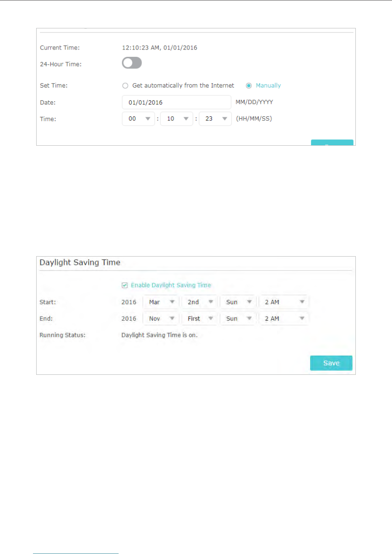Viewport: 392px width, 554px height.
Task: Click the MM/DD/YYYY format hint
Action: tap(254, 102)
